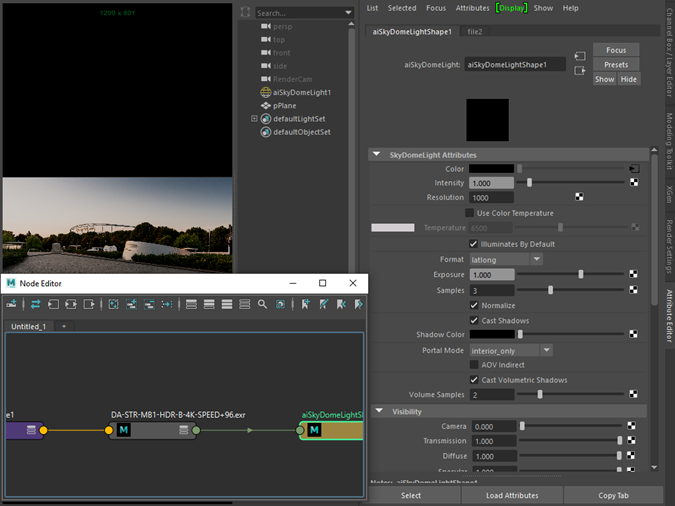
Task: Select aiSkyDomeLight1 in the outliner
Action: coord(301,92)
